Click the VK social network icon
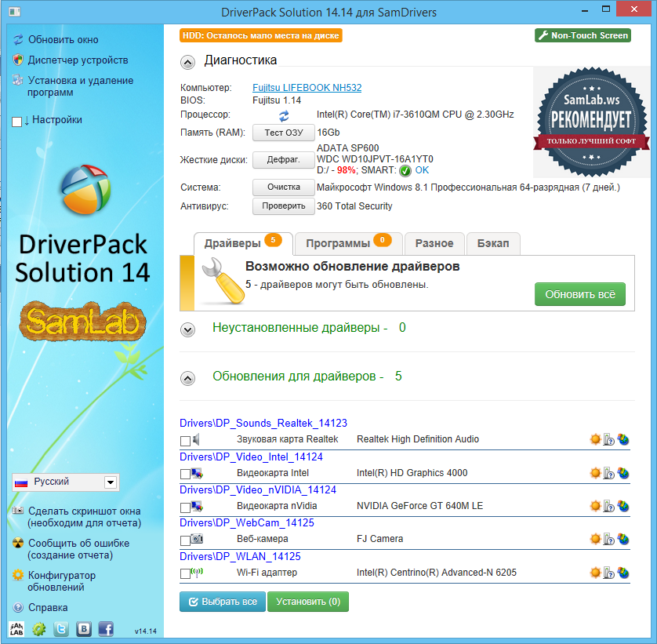 coord(83,629)
